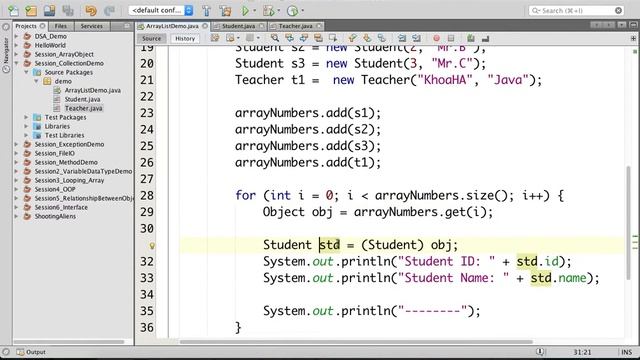640x360 pixels.
Task: Click the Shift Line Right icon
Action: coord(416,38)
